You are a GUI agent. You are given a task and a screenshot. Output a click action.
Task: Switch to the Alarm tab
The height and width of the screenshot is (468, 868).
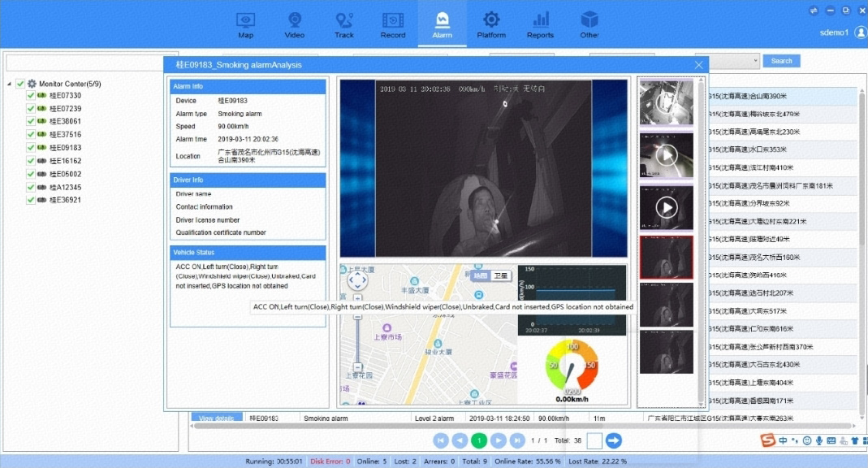pyautogui.click(x=442, y=25)
